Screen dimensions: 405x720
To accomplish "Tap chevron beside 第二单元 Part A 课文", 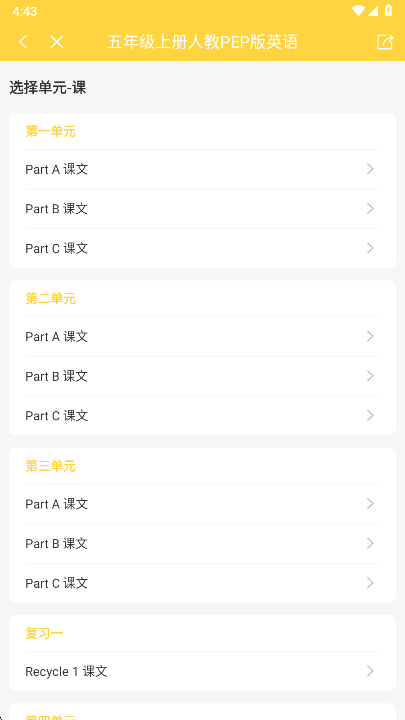I will point(370,337).
